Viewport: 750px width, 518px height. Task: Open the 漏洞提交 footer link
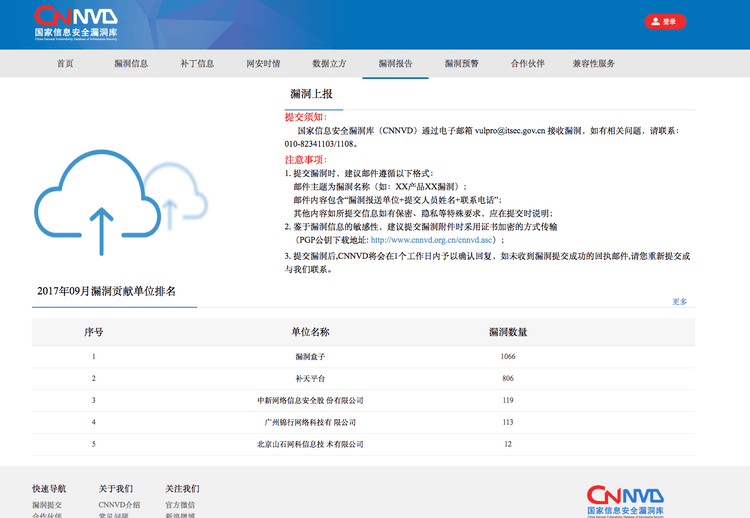[x=47, y=505]
